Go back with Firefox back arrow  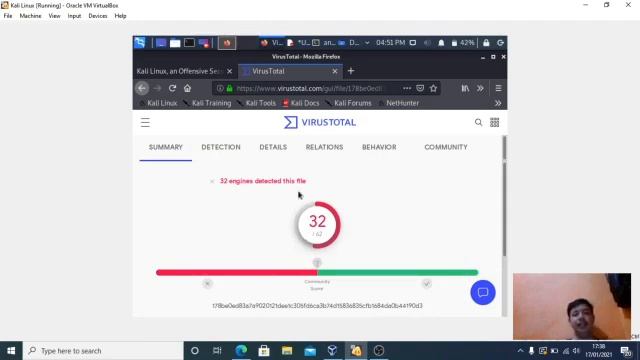click(142, 88)
